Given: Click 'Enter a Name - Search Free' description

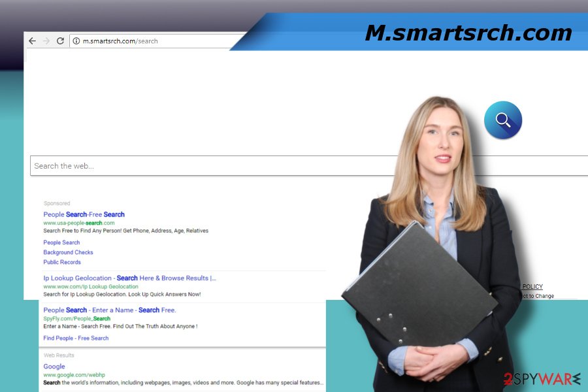Looking at the screenshot, I should (x=120, y=327).
